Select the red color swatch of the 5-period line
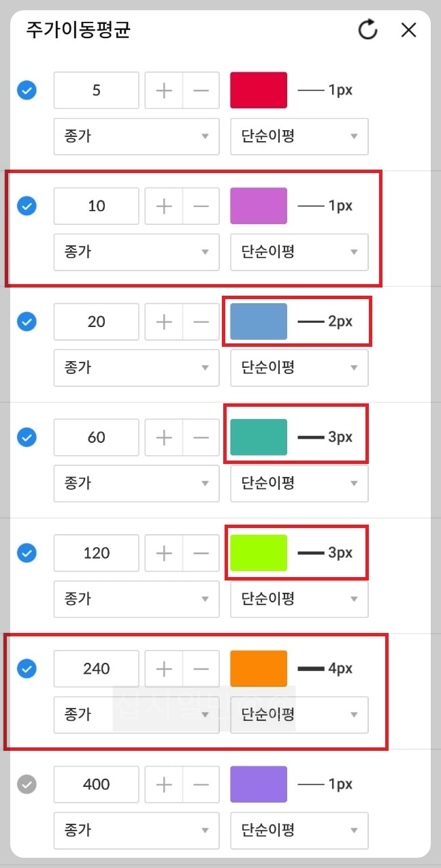 (x=259, y=89)
